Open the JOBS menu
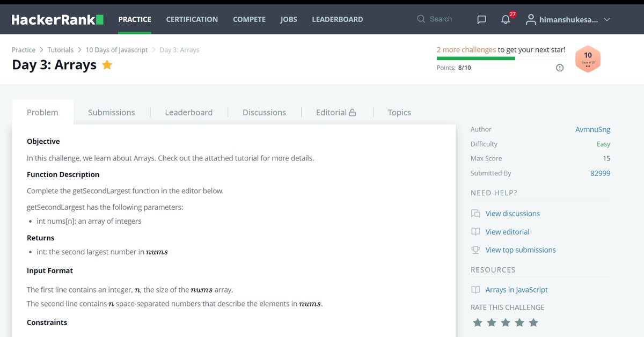644x337 pixels. point(289,19)
